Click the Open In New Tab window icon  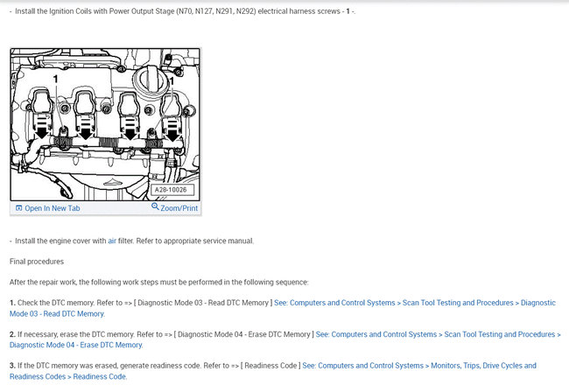click(x=19, y=207)
